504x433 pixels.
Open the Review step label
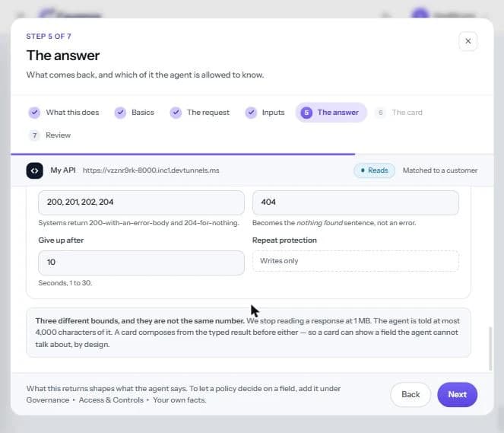[x=59, y=135]
